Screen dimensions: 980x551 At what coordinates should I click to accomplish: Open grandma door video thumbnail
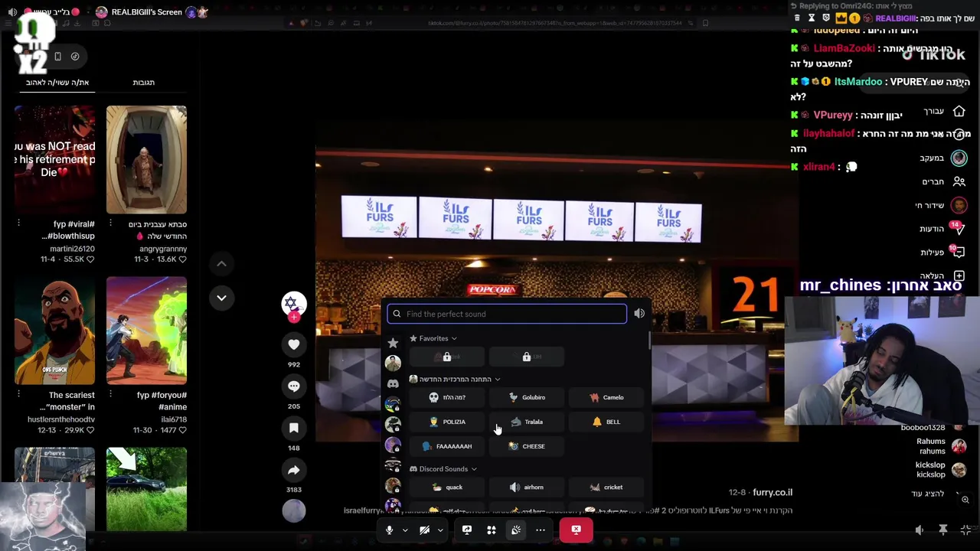point(146,159)
